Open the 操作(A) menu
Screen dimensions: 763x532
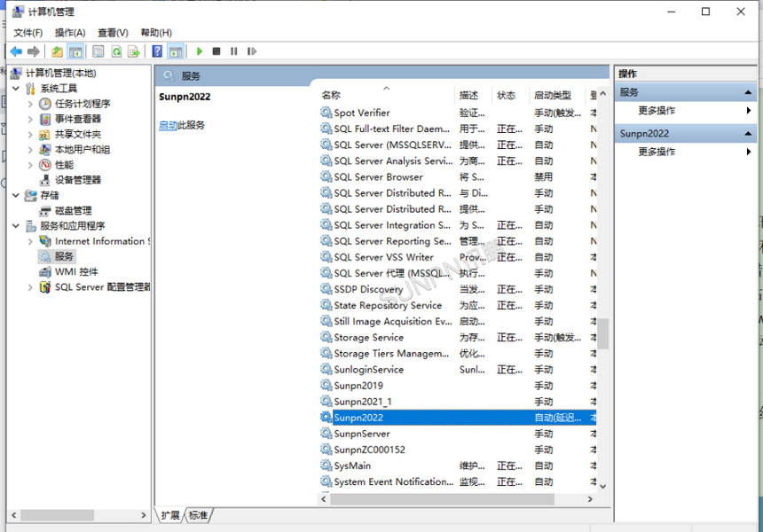coord(70,33)
